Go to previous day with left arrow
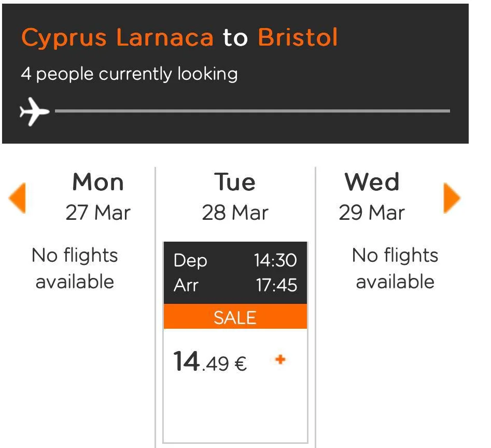491x448 pixels. [17, 198]
